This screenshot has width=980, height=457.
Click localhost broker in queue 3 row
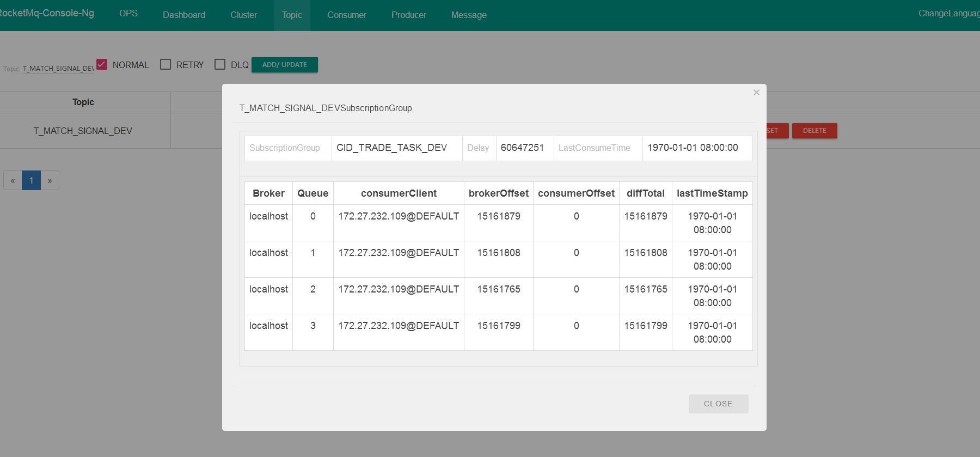point(268,326)
